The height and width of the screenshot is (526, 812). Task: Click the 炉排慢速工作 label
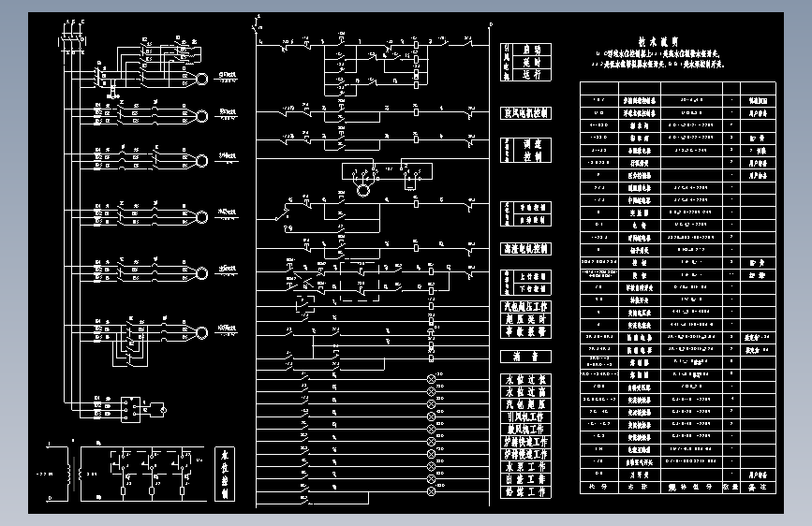tap(525, 454)
